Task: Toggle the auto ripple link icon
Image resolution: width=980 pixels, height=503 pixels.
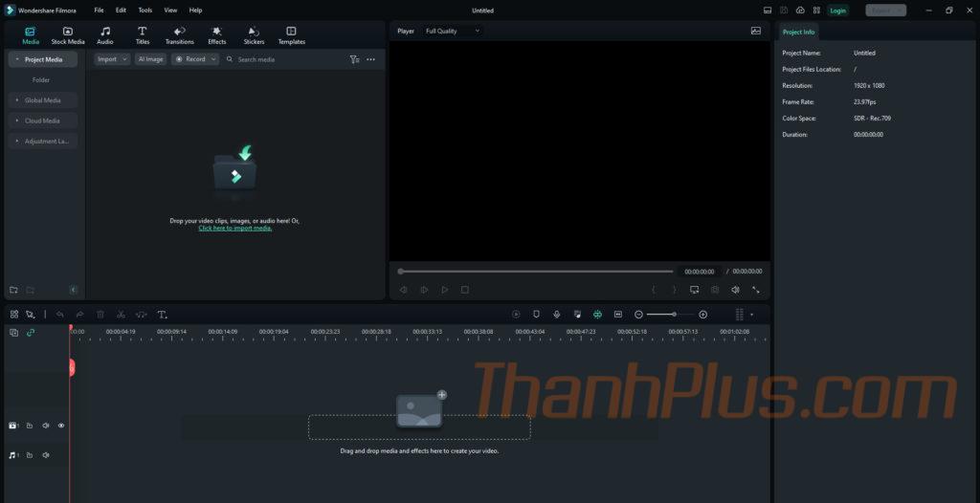Action: (x=31, y=333)
